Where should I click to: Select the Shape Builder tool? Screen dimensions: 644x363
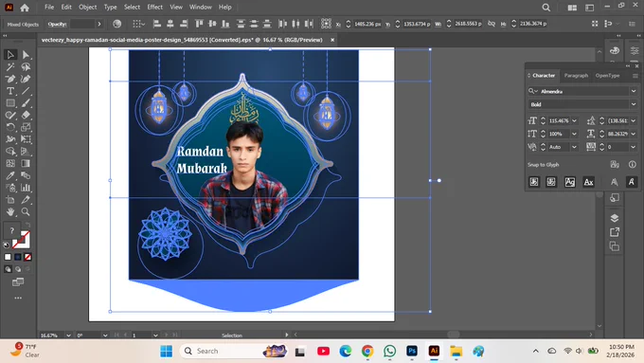click(10, 152)
